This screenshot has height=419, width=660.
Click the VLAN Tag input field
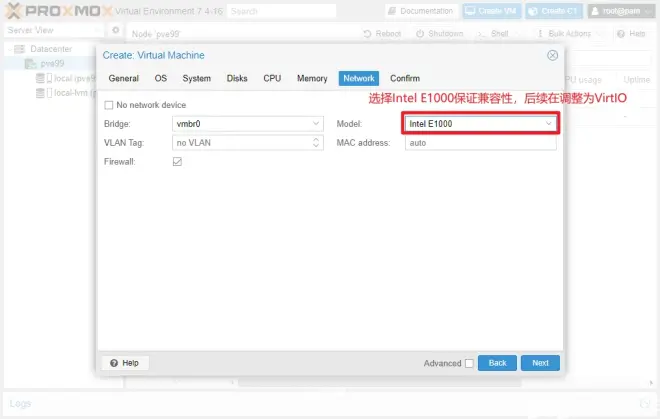(242, 143)
